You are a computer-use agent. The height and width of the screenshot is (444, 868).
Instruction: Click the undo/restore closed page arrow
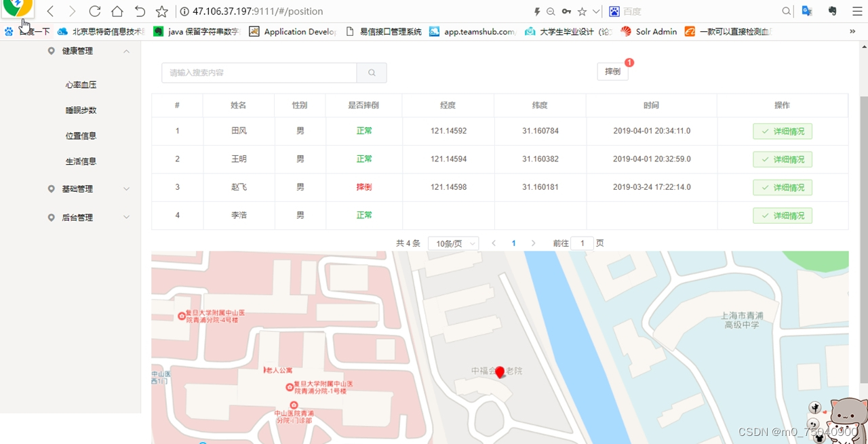tap(140, 12)
